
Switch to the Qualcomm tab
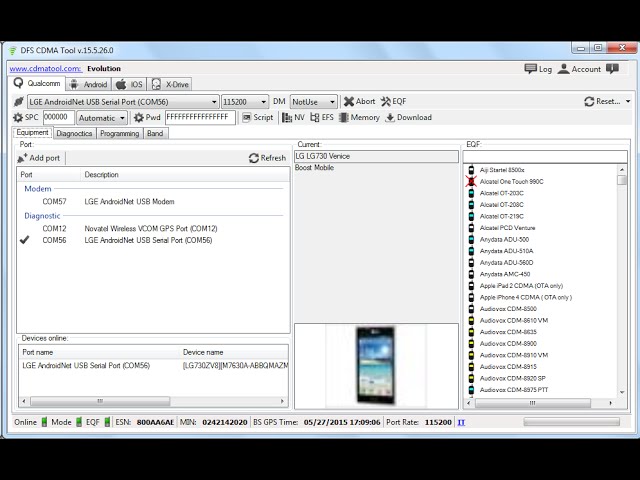tap(37, 84)
